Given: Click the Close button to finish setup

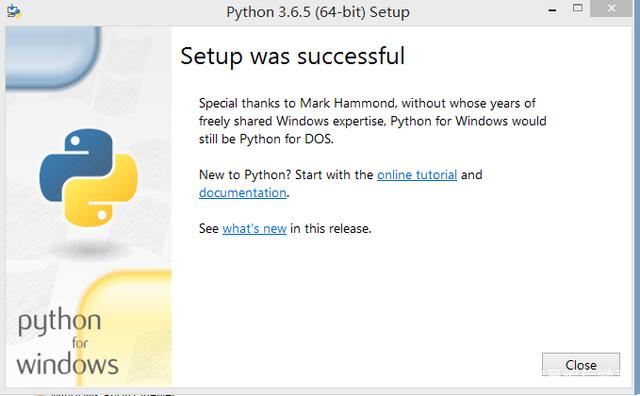Looking at the screenshot, I should (x=581, y=365).
